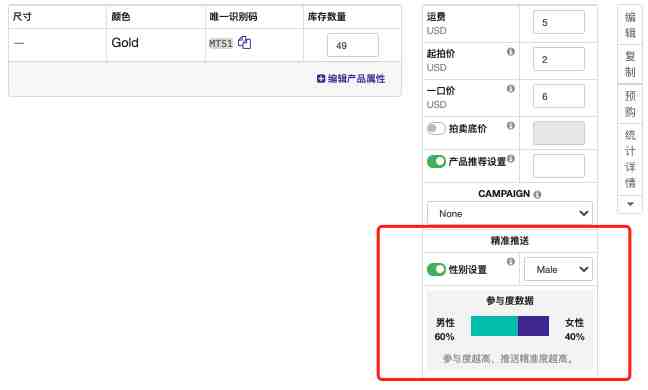Click the 参与度数据 heading

[x=510, y=300]
